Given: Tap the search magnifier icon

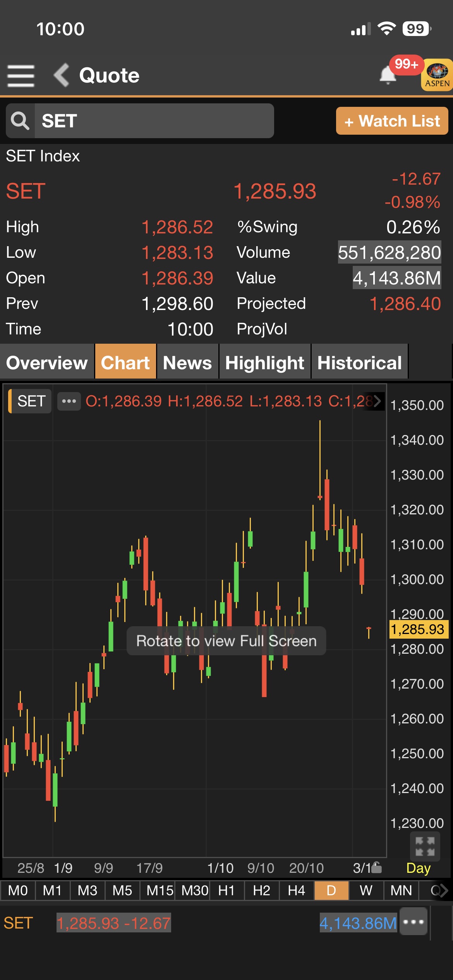Looking at the screenshot, I should 20,121.
